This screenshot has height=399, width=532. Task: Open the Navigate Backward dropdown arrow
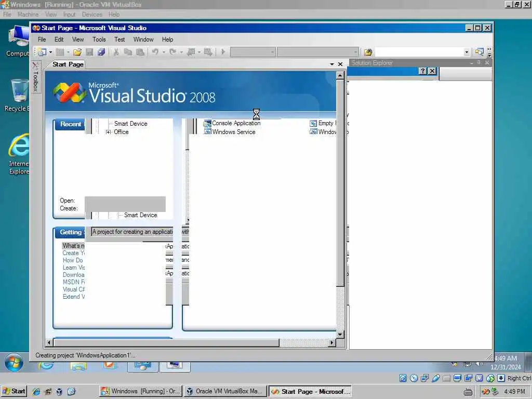[199, 52]
